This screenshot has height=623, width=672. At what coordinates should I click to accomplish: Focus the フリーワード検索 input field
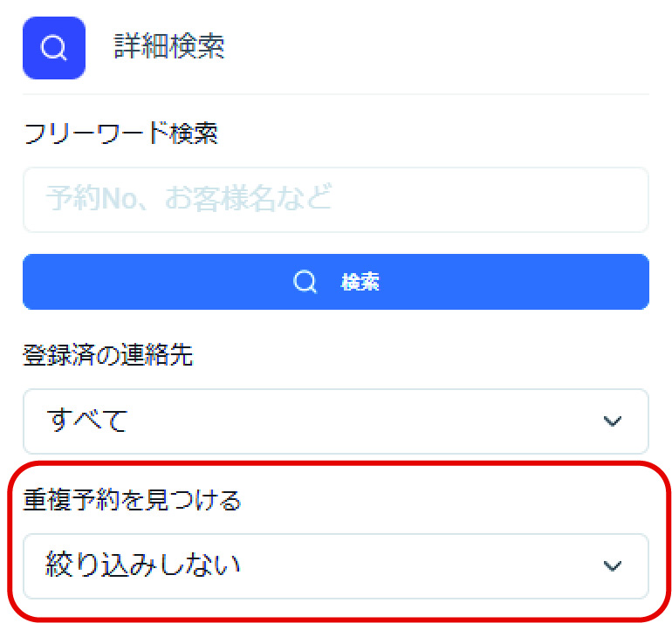coord(335,200)
